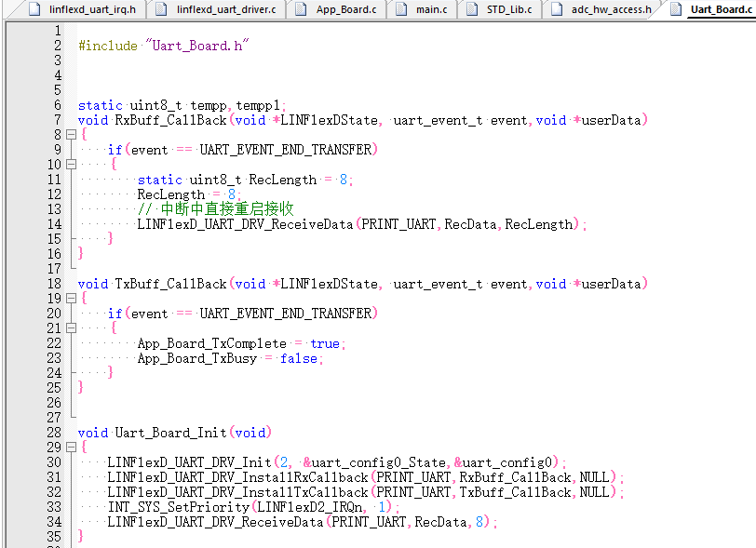Select line number 13 in the gutter

coord(54,208)
